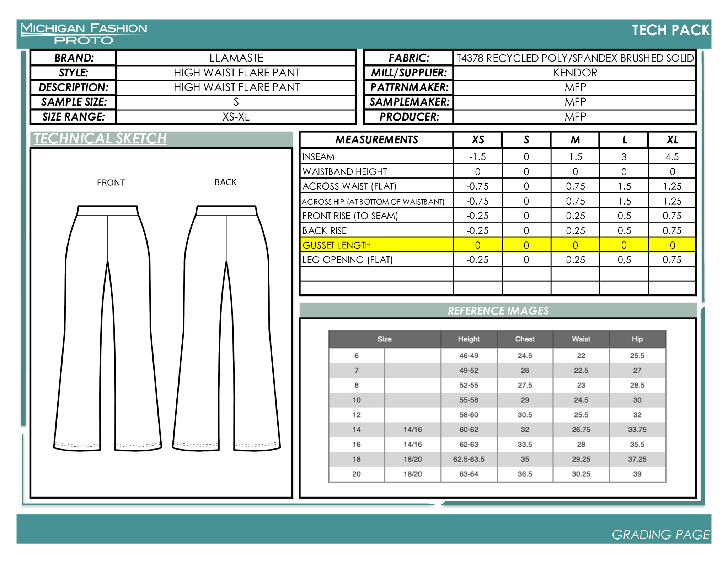Select the front pant sketch

click(108, 328)
